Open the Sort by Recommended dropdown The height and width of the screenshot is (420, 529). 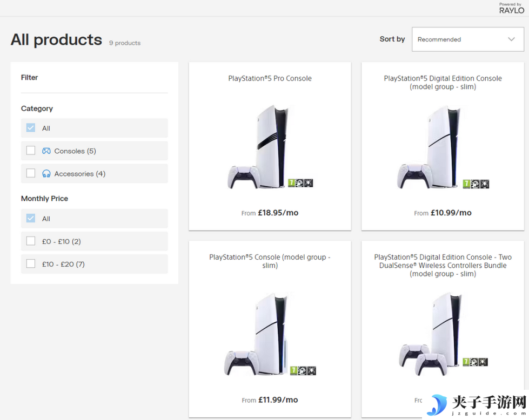[x=467, y=39]
